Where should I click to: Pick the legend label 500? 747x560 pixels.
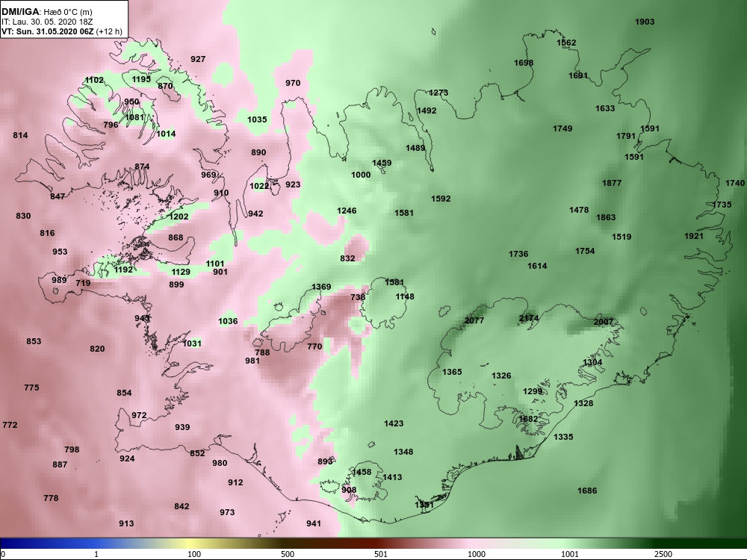tap(288, 554)
